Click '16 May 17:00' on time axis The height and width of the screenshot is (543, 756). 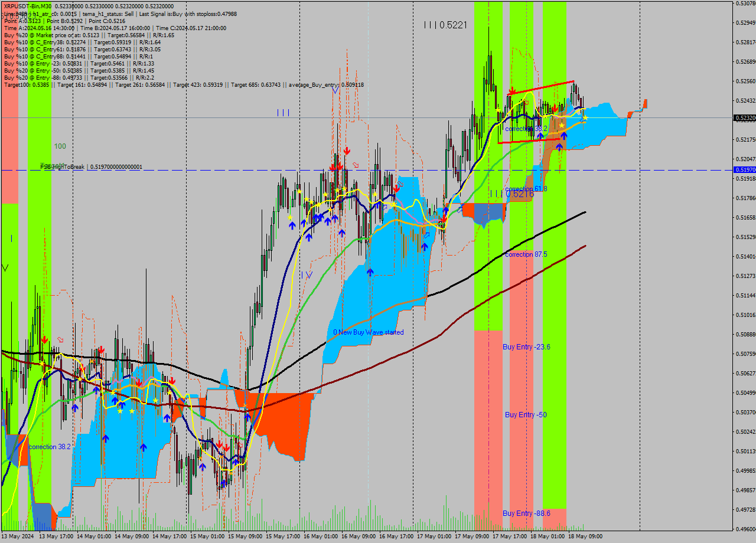(x=396, y=537)
